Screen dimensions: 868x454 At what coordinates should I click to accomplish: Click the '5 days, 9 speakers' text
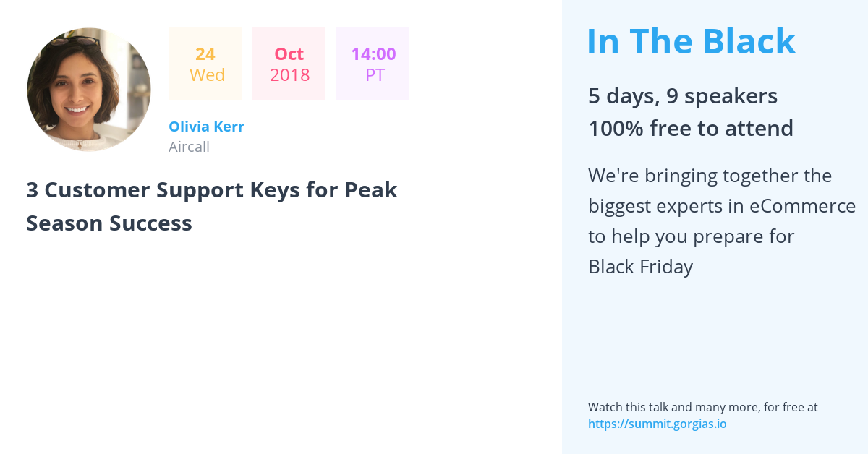pos(683,96)
